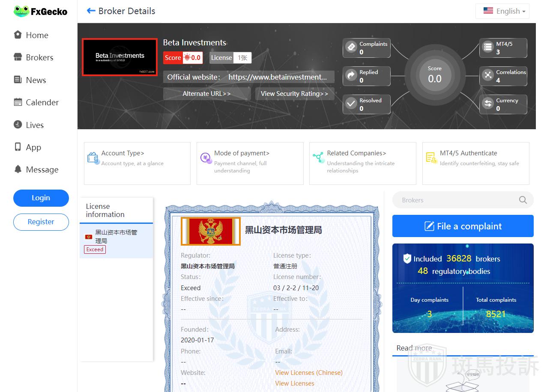Expand the Alternate URL list
This screenshot has height=392, width=547.
(206, 94)
